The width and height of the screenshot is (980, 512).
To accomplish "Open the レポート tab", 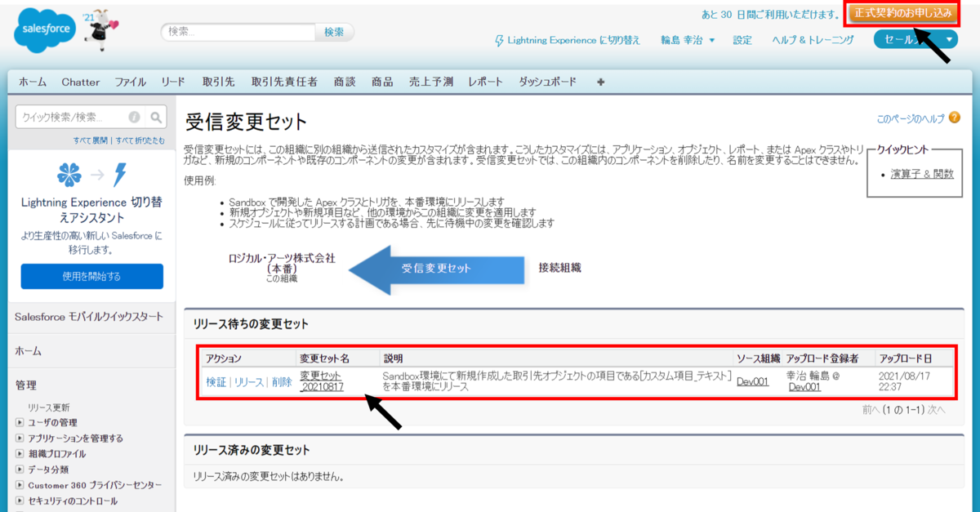I will [x=486, y=82].
